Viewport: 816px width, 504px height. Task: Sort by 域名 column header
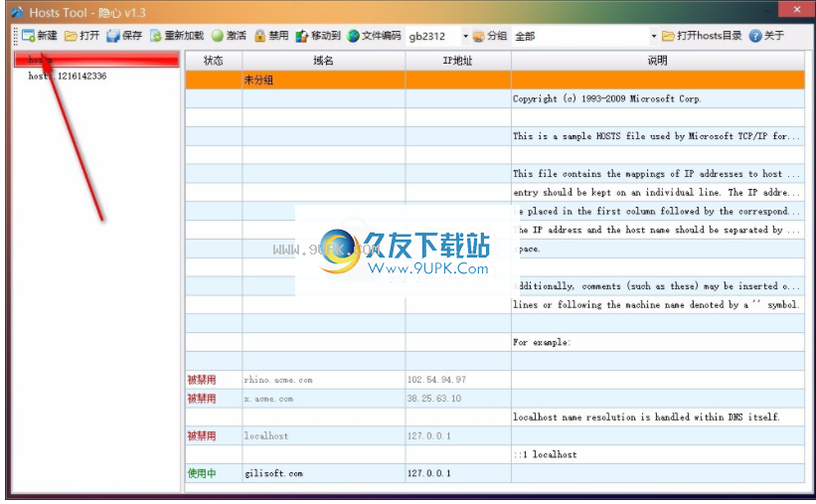click(324, 61)
